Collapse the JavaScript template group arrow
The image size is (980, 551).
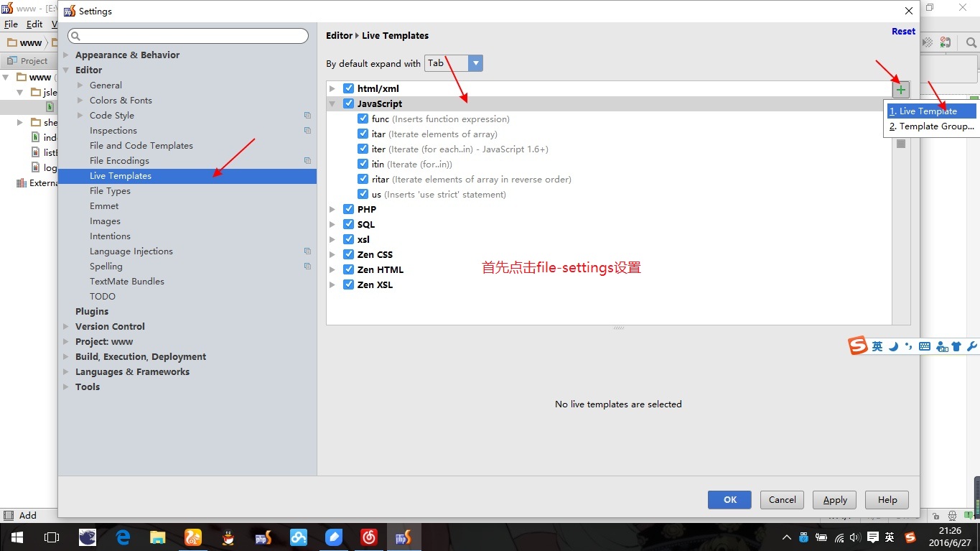point(332,103)
